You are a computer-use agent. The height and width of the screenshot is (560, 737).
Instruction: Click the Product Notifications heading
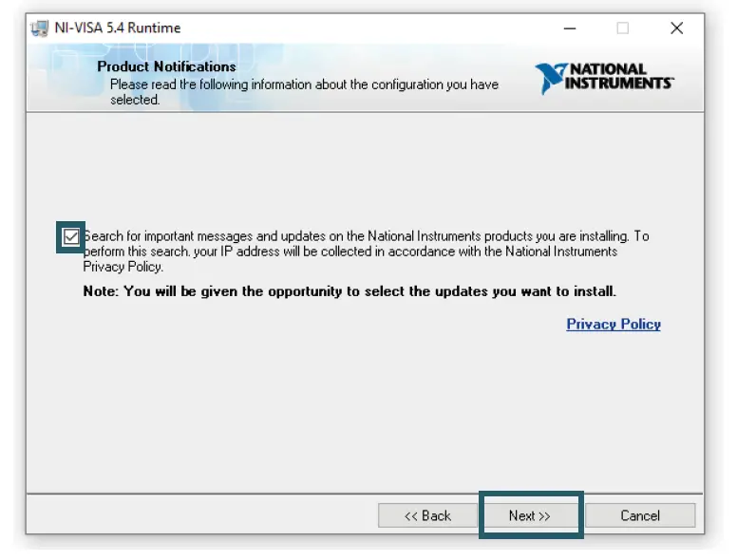click(x=166, y=66)
